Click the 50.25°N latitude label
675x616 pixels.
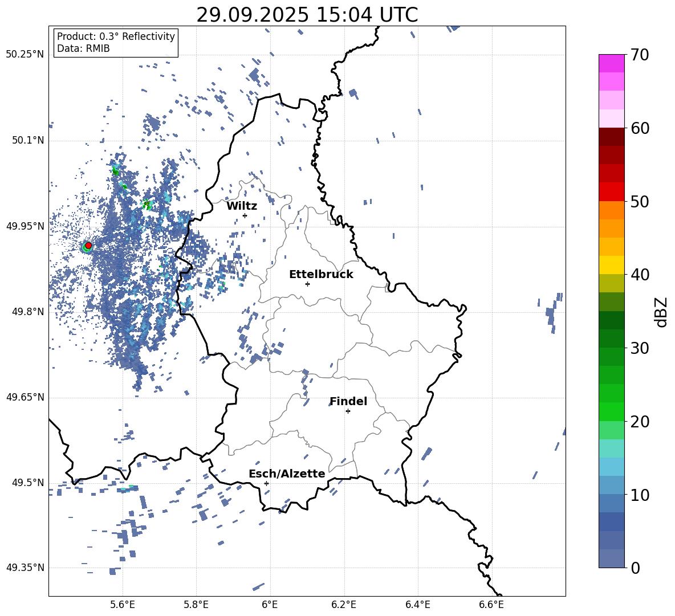point(25,55)
